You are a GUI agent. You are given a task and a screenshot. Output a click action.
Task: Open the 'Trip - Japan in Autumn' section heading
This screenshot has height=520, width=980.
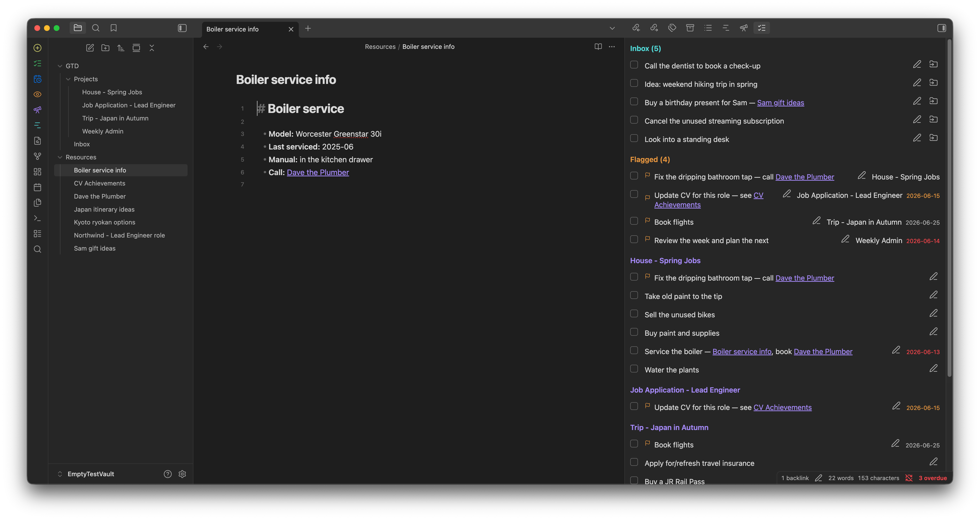[x=669, y=428]
